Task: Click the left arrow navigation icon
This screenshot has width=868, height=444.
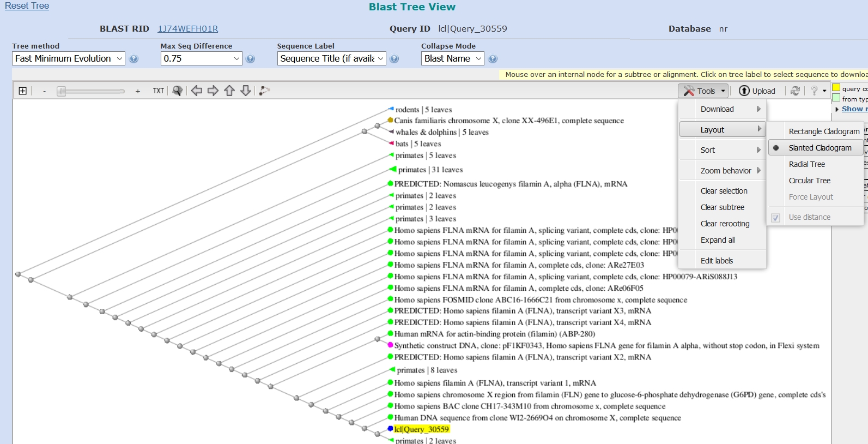Action: click(x=197, y=91)
